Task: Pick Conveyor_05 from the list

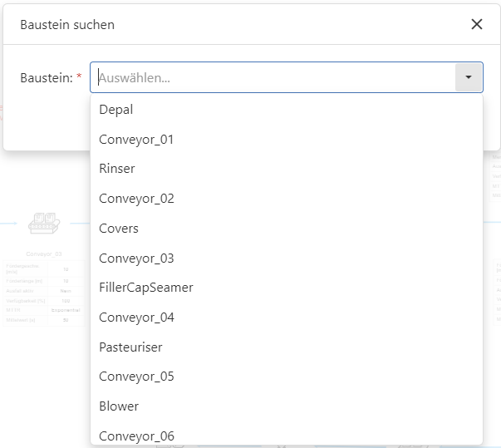Action: [136, 377]
